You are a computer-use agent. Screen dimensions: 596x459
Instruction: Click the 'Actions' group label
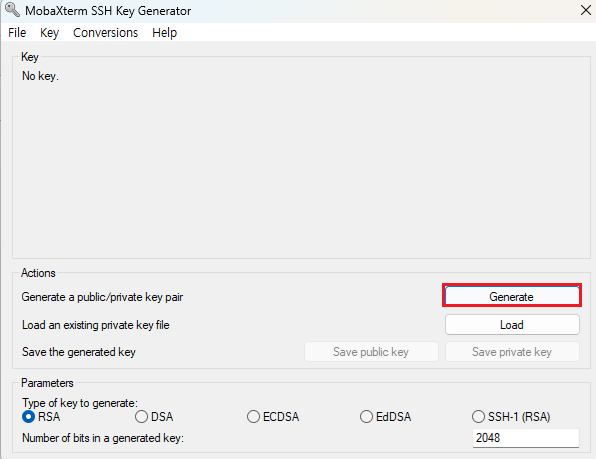pos(38,273)
